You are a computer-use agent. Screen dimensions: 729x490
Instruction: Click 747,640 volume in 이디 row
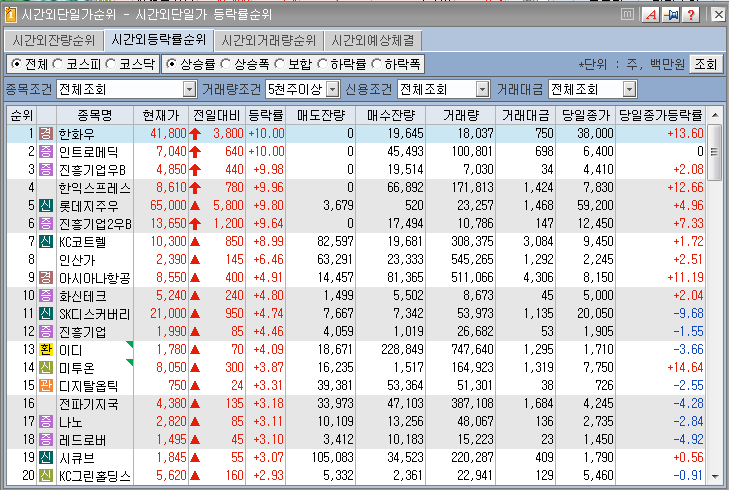(471, 350)
